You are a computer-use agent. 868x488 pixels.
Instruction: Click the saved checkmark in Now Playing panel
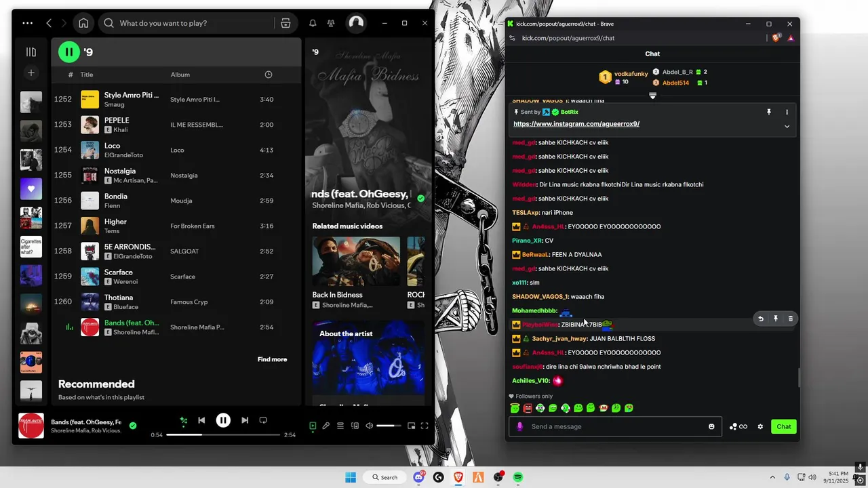(421, 199)
